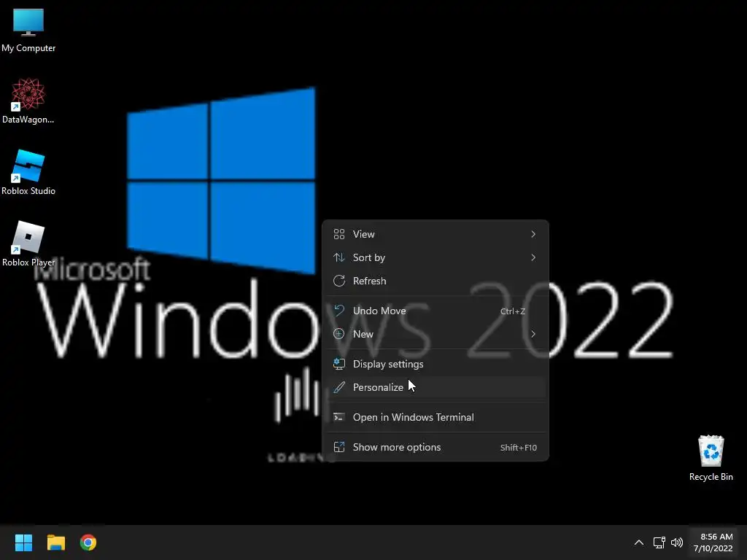Launch Google Chrome from taskbar

88,542
